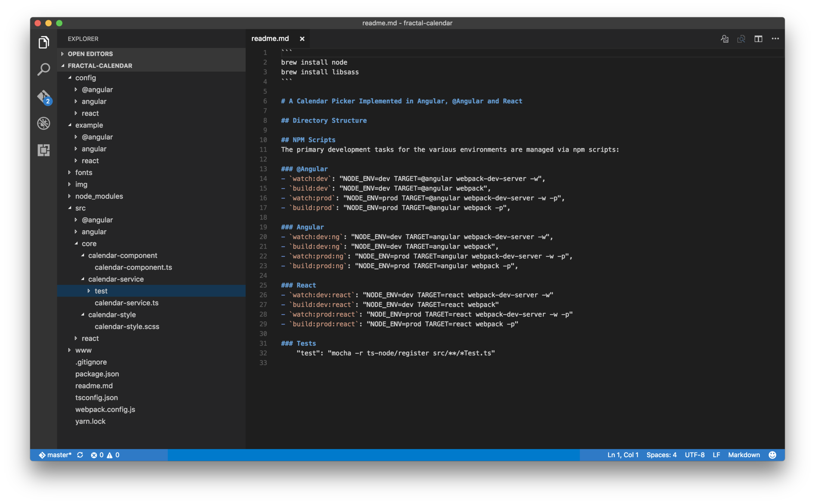The image size is (815, 504).
Task: Split the editor with split icon
Action: (758, 39)
